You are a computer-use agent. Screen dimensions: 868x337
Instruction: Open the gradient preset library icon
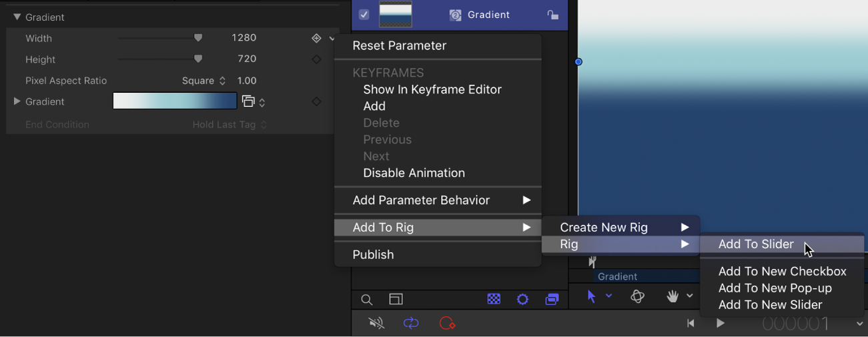click(x=248, y=101)
